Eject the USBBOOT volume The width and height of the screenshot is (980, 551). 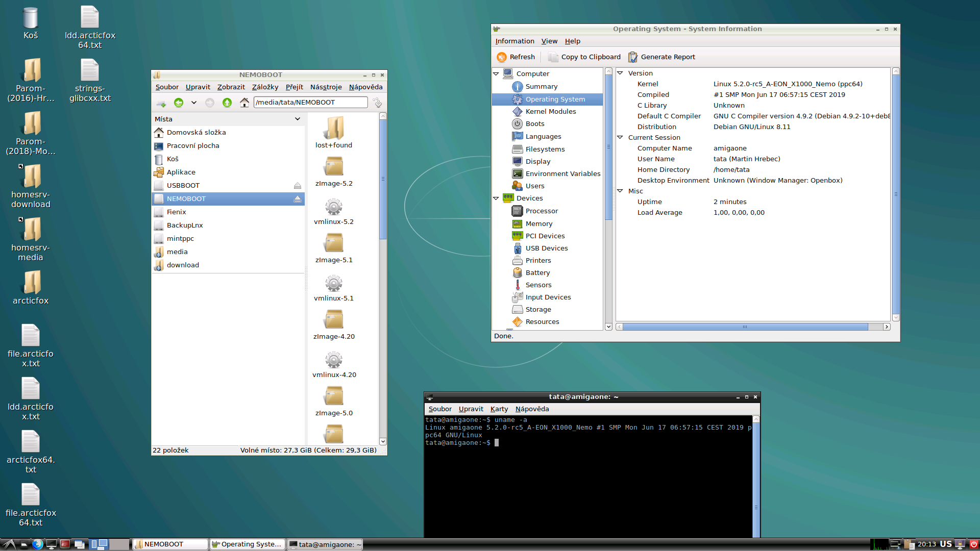pyautogui.click(x=297, y=186)
